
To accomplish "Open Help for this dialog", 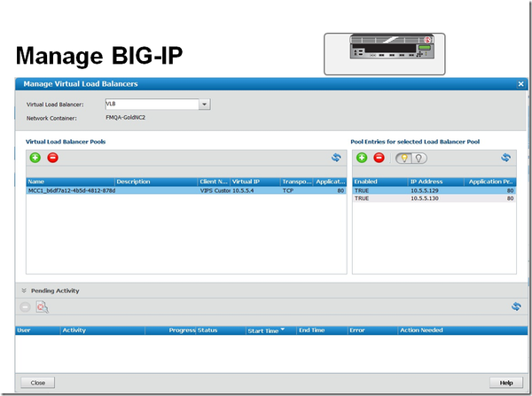I will coord(506,383).
